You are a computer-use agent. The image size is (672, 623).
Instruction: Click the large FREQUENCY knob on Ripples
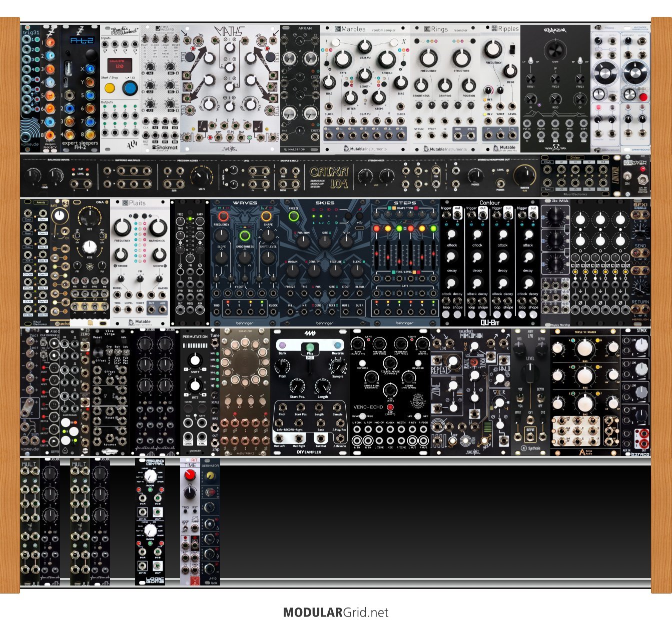tap(493, 48)
